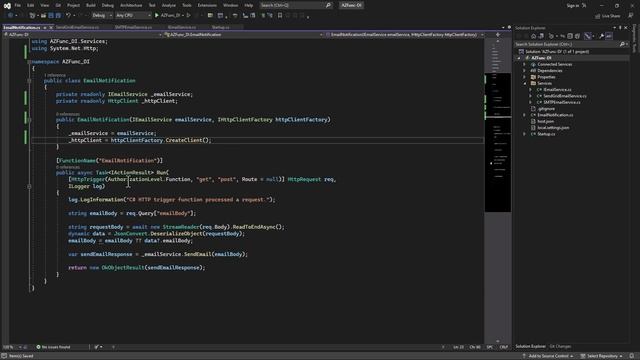Switch to the SendGridEmailService.cs editor tab

[x=77, y=27]
